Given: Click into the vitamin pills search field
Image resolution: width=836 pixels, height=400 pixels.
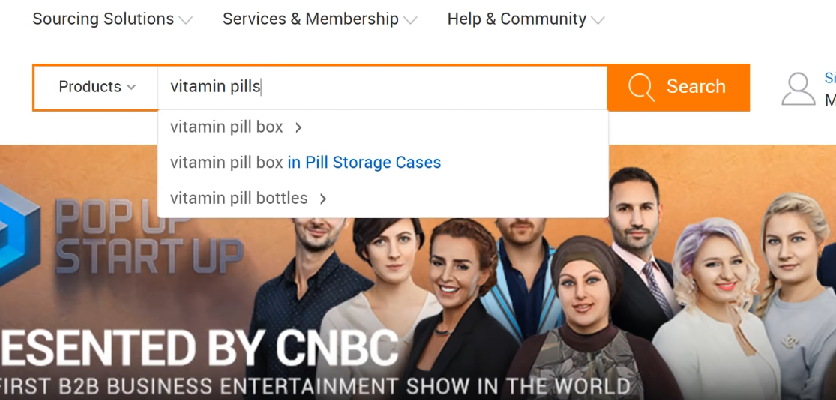Looking at the screenshot, I should click(382, 87).
